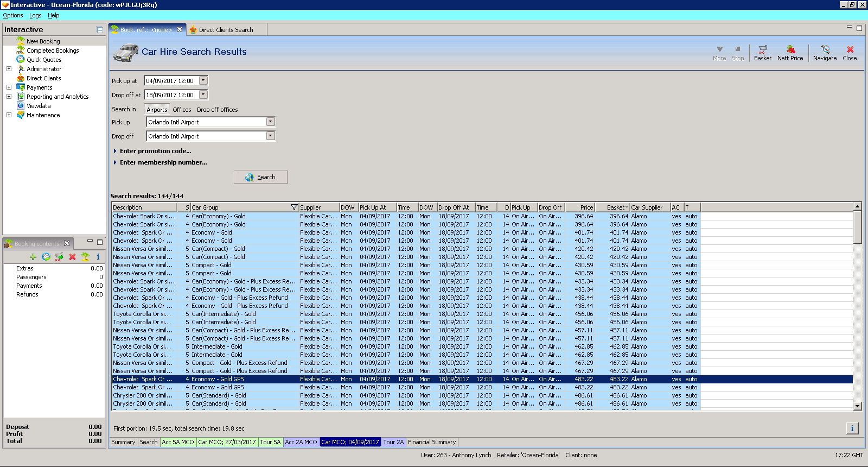This screenshot has width=868, height=467.
Task: Click cart with green arrow icon
Action: click(x=59, y=257)
